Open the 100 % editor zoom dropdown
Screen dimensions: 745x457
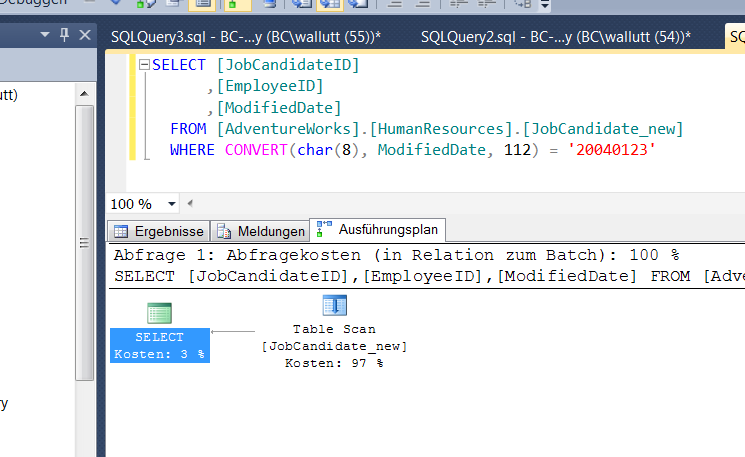pyautogui.click(x=172, y=204)
